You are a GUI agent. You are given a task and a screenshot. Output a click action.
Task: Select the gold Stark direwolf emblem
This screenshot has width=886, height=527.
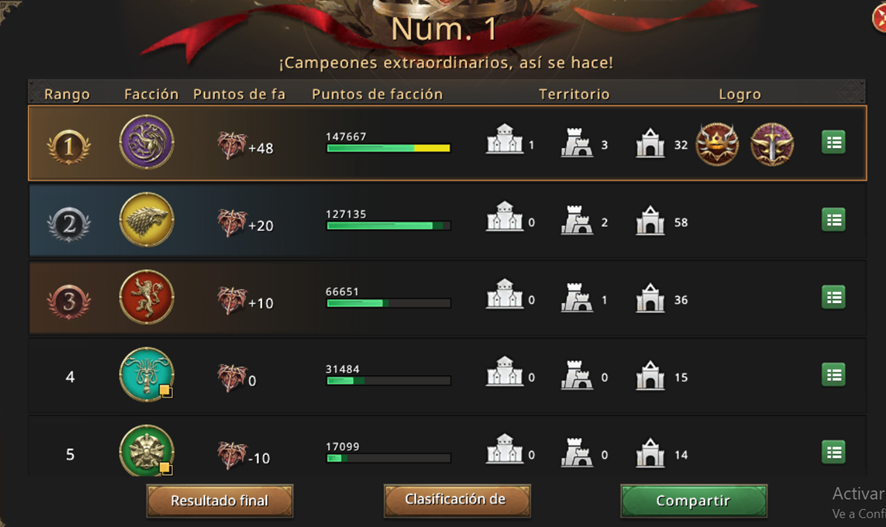pyautogui.click(x=146, y=219)
